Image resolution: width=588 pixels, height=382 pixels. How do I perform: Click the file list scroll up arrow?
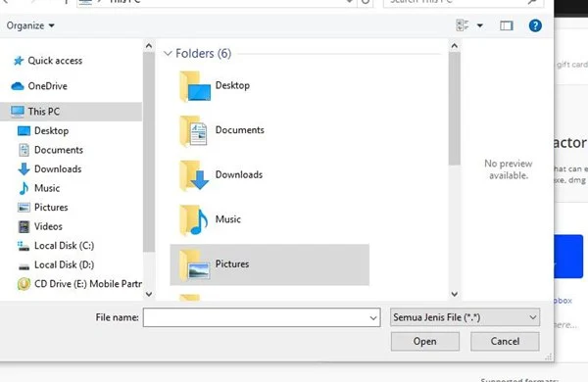point(455,46)
